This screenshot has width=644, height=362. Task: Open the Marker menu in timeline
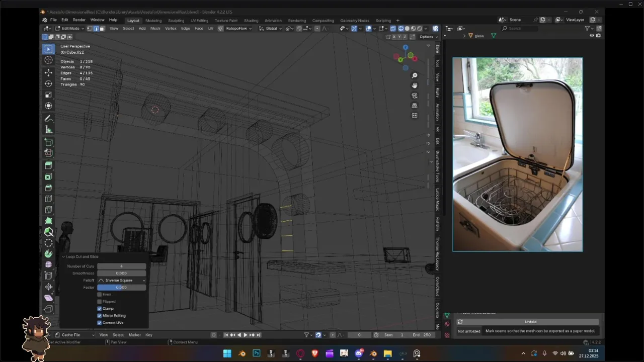pos(134,335)
